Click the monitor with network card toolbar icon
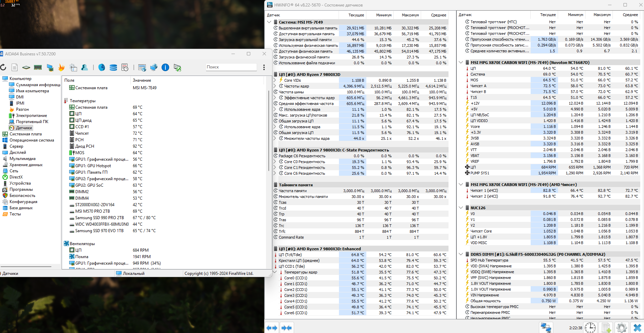This screenshot has width=644, height=333. click(x=50, y=67)
